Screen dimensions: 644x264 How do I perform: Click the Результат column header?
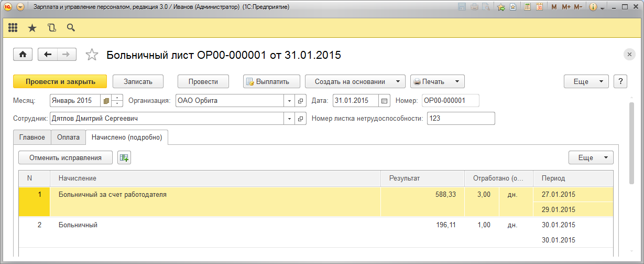point(422,178)
